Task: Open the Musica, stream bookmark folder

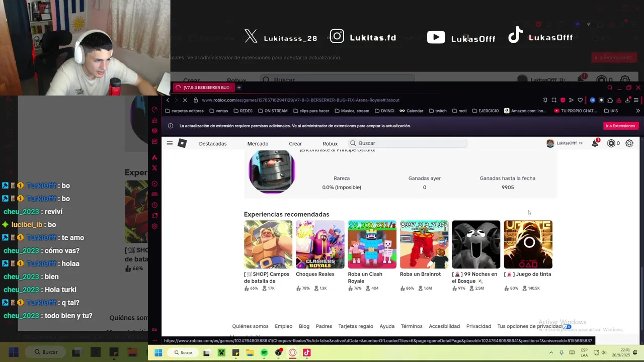Action: tap(351, 111)
